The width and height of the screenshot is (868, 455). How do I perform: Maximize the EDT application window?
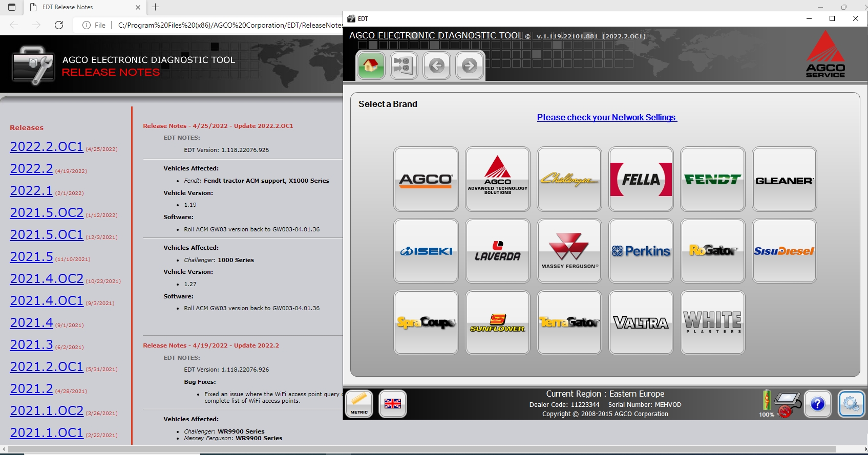[x=832, y=18]
